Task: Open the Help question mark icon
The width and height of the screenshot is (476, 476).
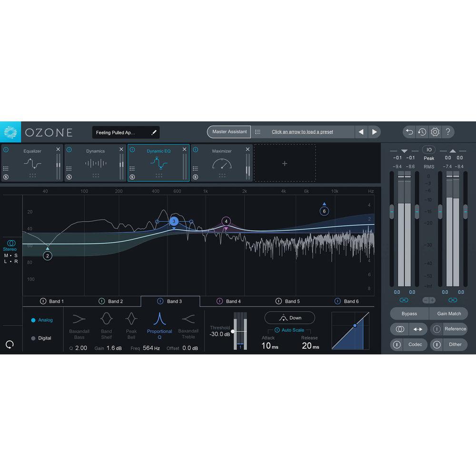Action: click(x=448, y=132)
